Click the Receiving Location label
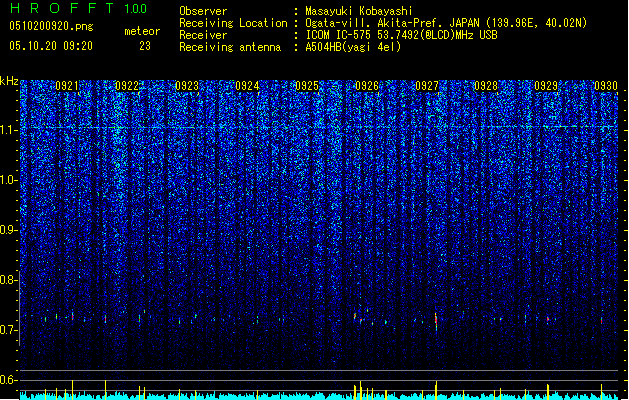The width and height of the screenshot is (629, 400). point(233,23)
